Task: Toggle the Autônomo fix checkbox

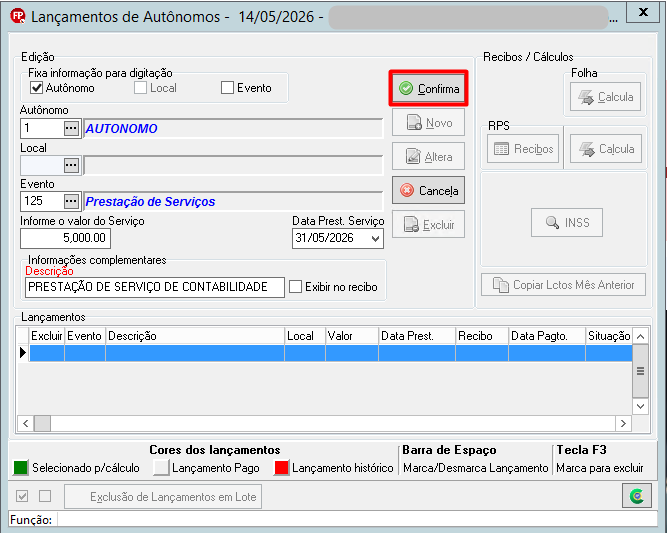Action: [x=37, y=88]
